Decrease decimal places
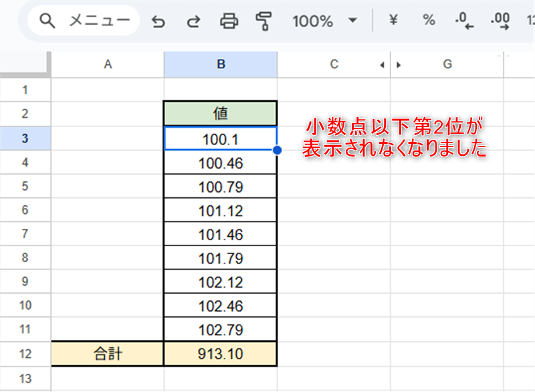The width and height of the screenshot is (535, 392). 463,21
